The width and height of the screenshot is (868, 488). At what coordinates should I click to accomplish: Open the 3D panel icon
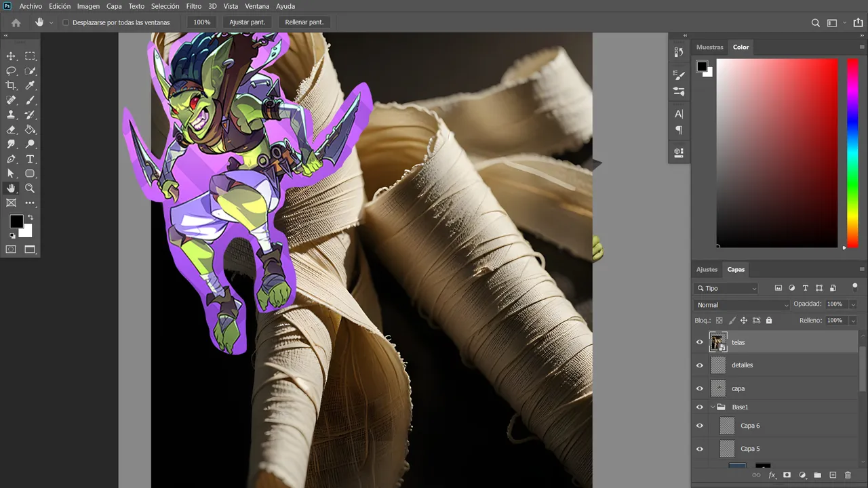click(x=679, y=152)
